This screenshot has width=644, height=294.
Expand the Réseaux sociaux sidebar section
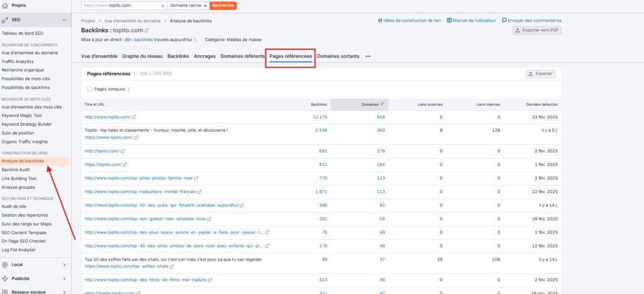tap(64, 292)
